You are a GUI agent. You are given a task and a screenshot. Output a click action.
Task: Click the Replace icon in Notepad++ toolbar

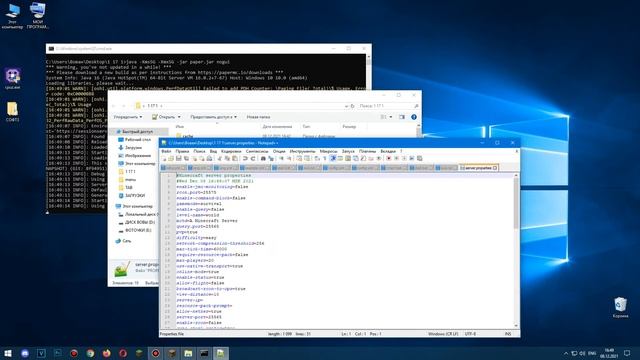click(x=271, y=158)
